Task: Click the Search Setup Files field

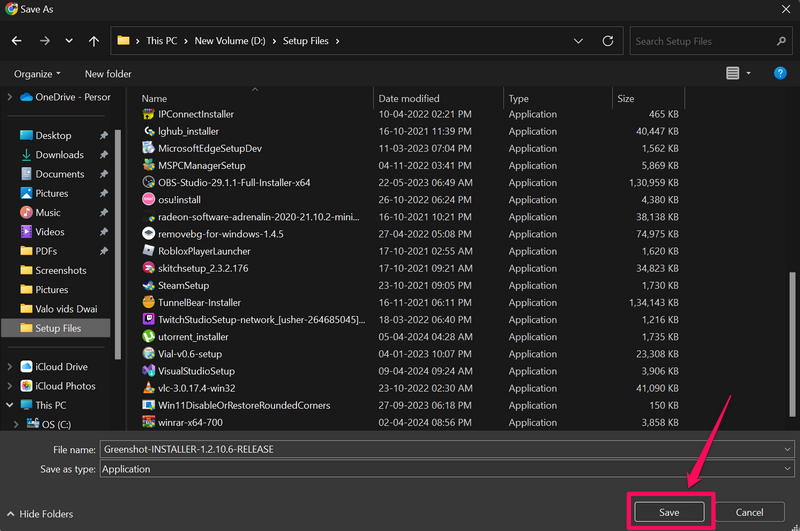Action: click(x=702, y=41)
